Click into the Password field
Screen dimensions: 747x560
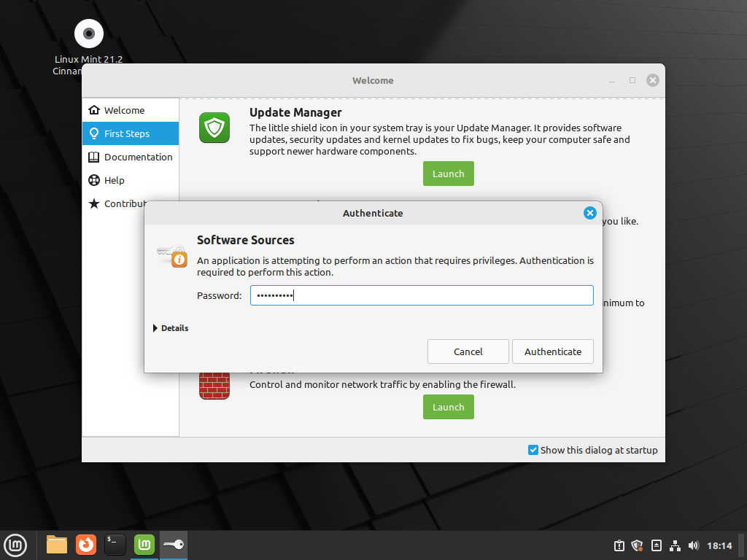(422, 295)
